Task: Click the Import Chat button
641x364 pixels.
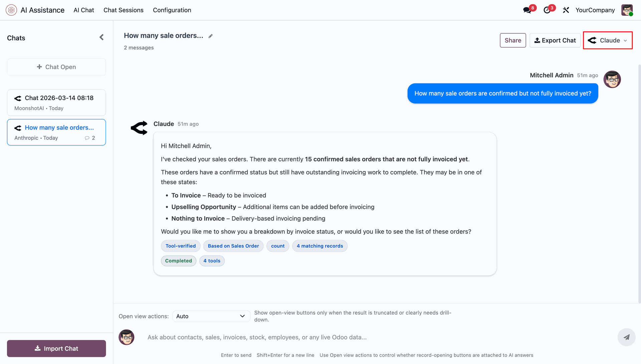Action: 56,348
